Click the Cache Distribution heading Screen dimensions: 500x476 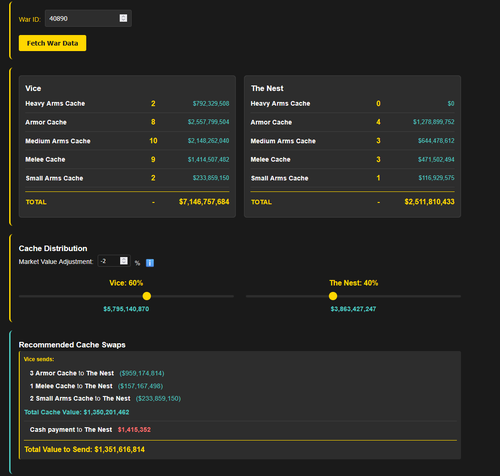point(53,248)
